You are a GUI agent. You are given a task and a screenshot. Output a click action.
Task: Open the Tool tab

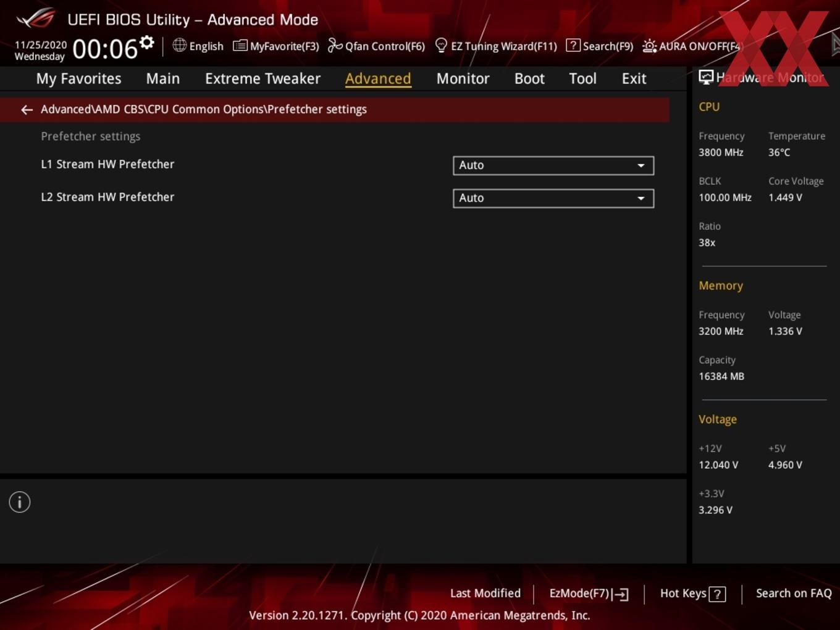click(x=582, y=79)
